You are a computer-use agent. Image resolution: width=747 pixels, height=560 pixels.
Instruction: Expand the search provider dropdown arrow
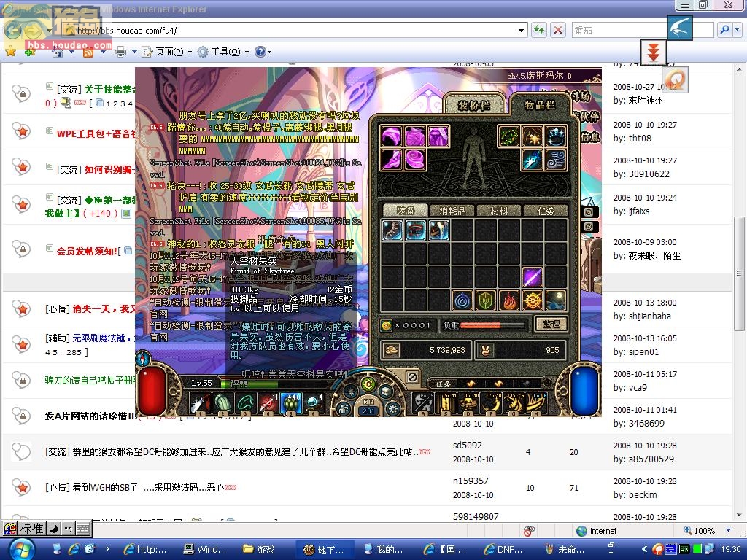737,30
